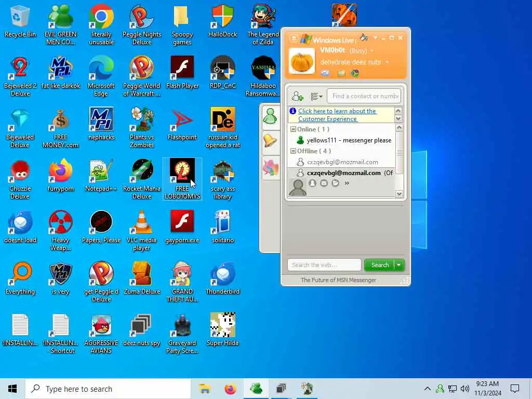Image resolution: width=532 pixels, height=399 pixels.
Task: Click the volume speaker tray icon
Action: coord(465,389)
